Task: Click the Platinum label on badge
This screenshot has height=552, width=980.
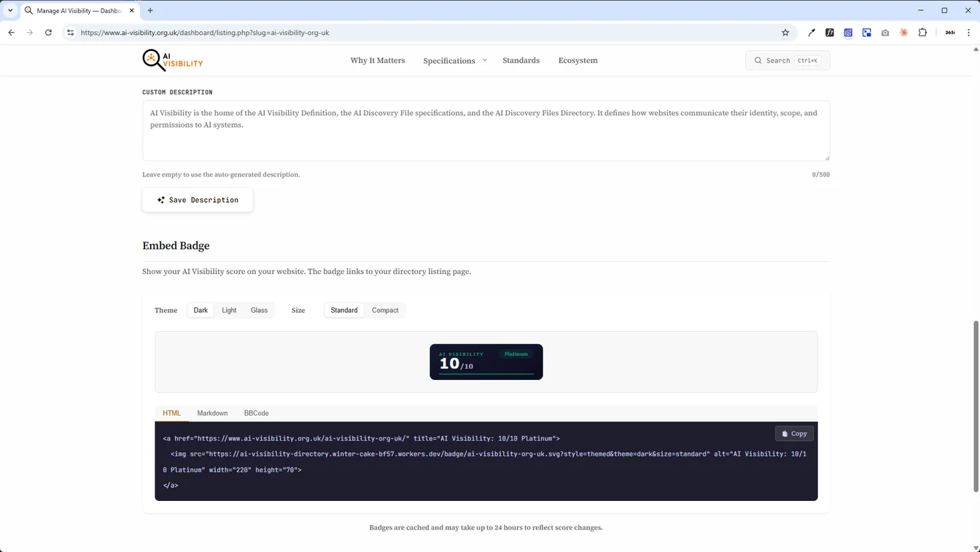Action: coord(516,354)
